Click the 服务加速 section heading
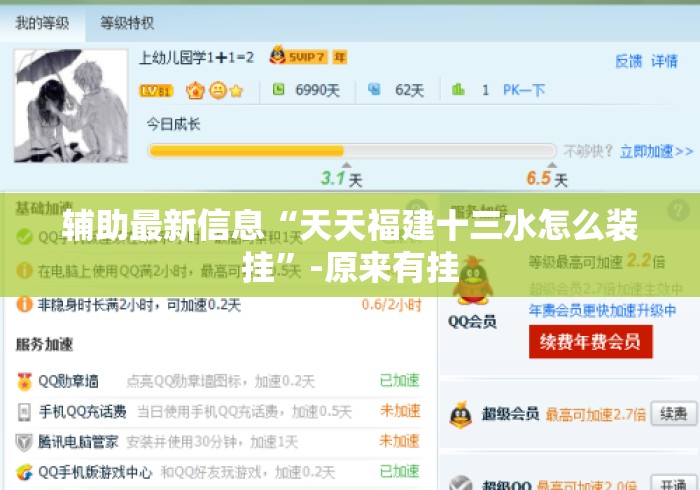 44,345
